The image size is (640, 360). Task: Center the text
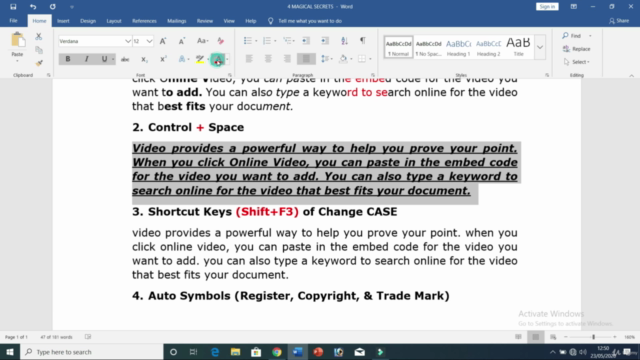[268, 59]
